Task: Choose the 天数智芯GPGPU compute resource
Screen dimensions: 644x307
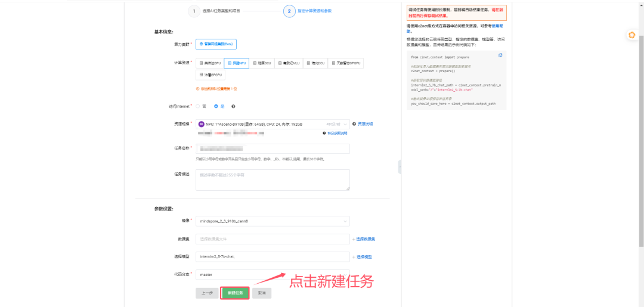Action: 346,63
